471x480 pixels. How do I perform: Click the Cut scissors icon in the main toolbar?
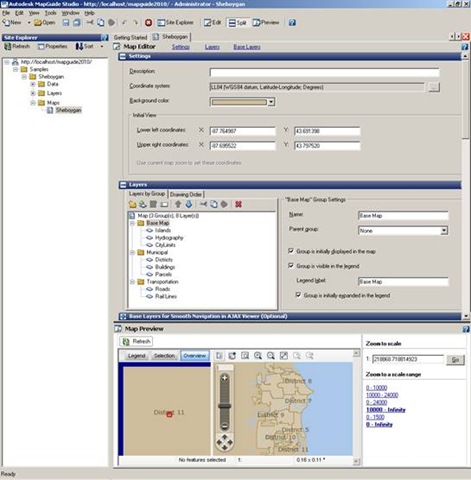(x=90, y=23)
